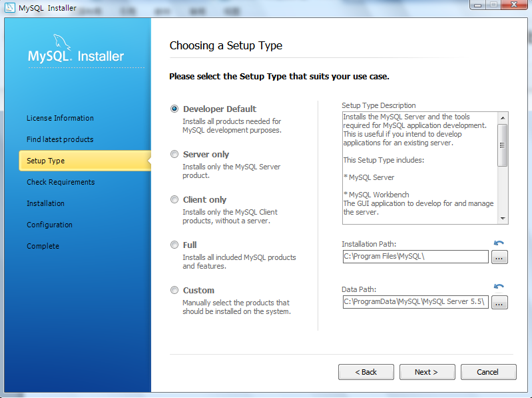Click inside the Installation Path field
This screenshot has width=532, height=398.
(415, 257)
